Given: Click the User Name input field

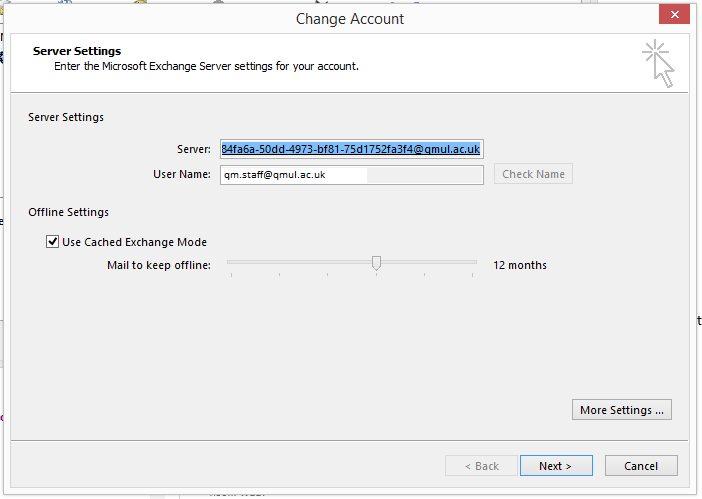Looking at the screenshot, I should coord(351,174).
